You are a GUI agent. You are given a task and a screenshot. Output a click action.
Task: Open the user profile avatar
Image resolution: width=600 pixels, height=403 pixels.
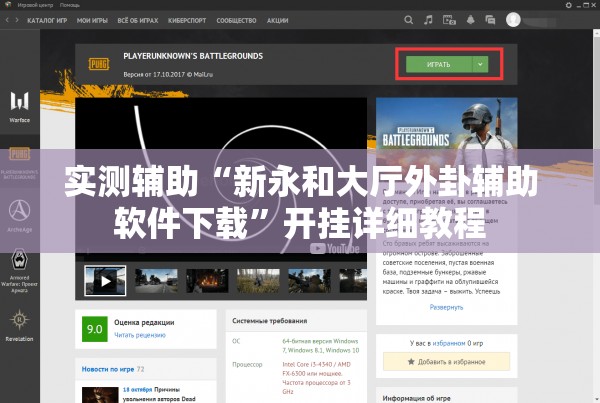coord(513,20)
